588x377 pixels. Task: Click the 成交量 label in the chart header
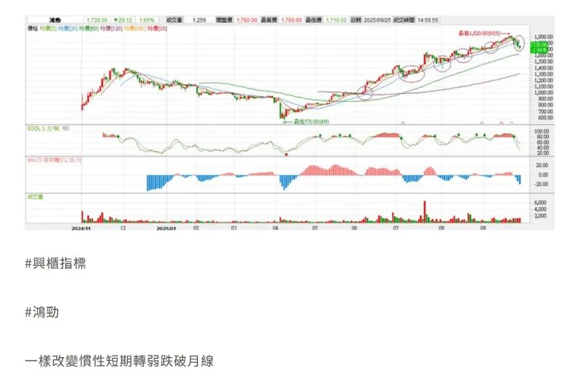pyautogui.click(x=174, y=20)
